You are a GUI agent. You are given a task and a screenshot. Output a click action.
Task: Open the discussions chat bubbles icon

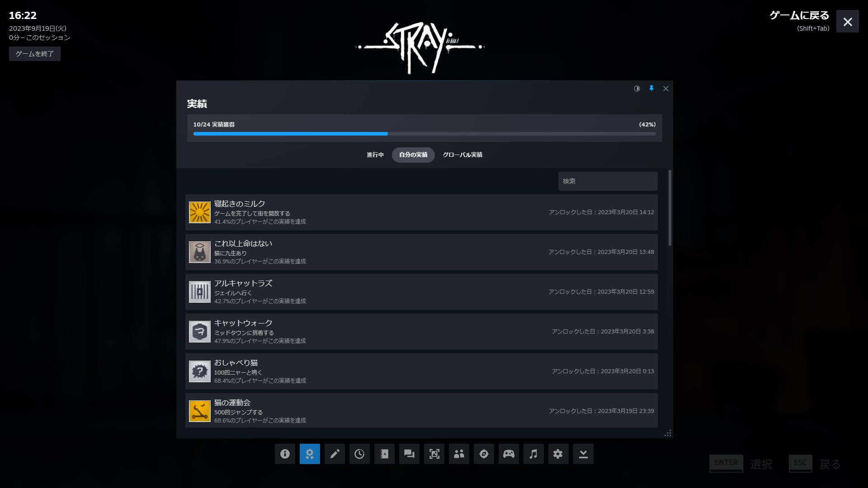(409, 454)
